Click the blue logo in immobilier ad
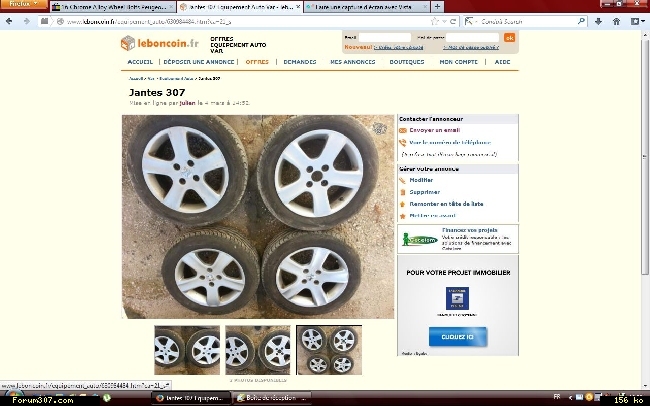The width and height of the screenshot is (650, 406). pos(457,298)
